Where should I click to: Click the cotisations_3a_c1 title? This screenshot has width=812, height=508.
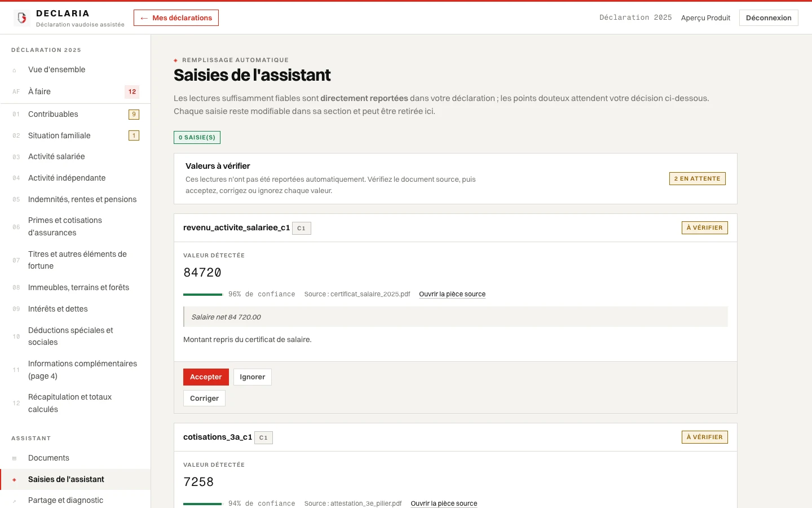218,437
